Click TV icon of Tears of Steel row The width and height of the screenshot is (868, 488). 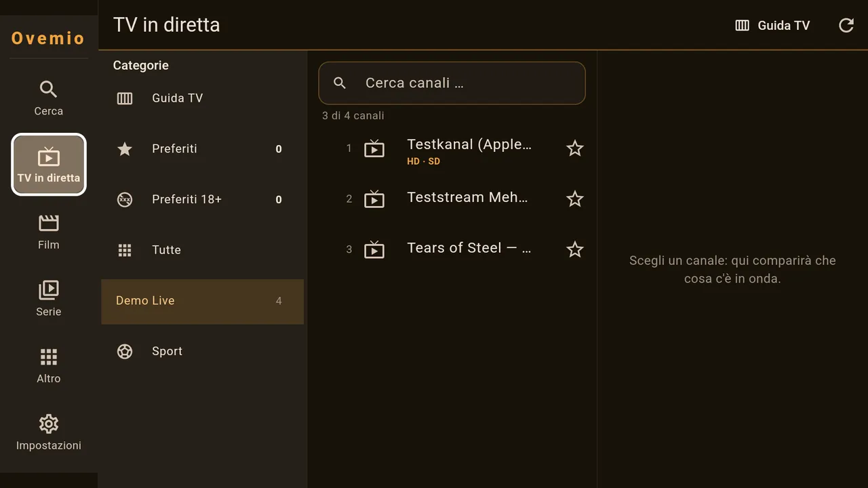374,249
